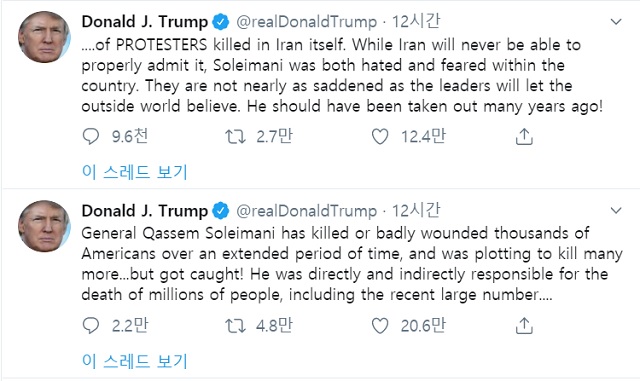Viewport: 640px width, 381px height.
Task: Click the first tweet's 12시간 timestamp
Action: pos(416,21)
